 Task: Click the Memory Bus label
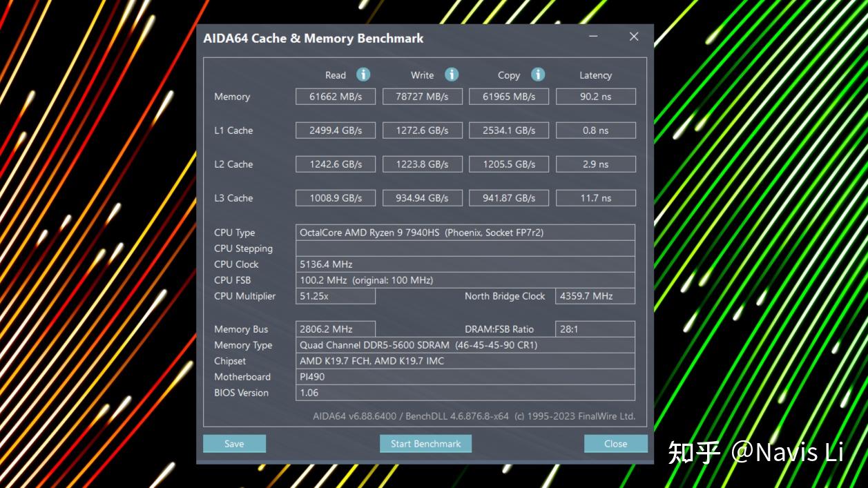tap(241, 329)
